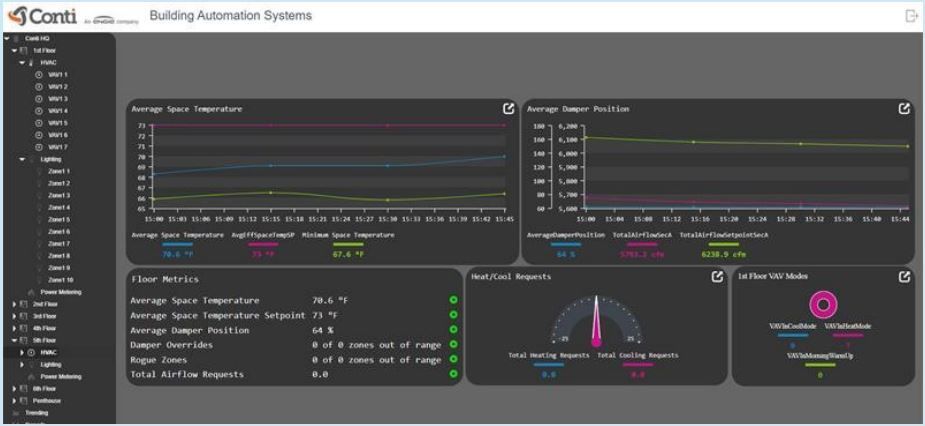Open the Trending item in sidebar
The image size is (925, 426).
coord(37,413)
